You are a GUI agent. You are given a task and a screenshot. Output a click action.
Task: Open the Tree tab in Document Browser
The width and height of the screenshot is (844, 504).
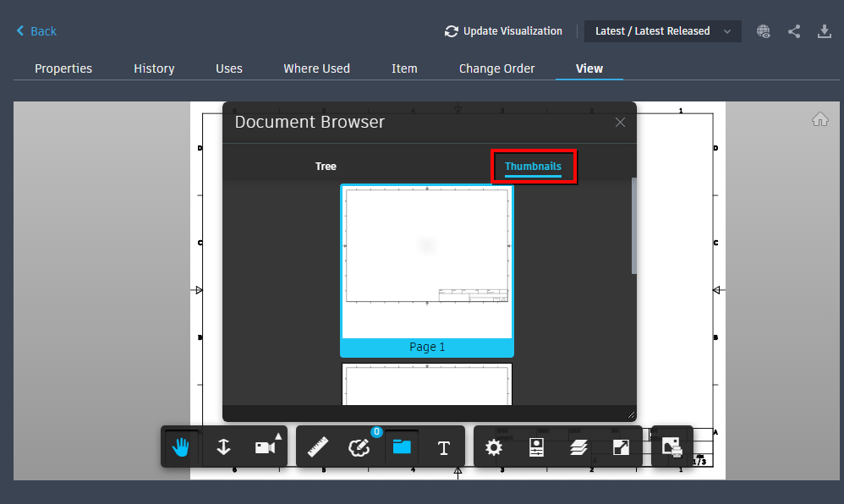click(326, 166)
